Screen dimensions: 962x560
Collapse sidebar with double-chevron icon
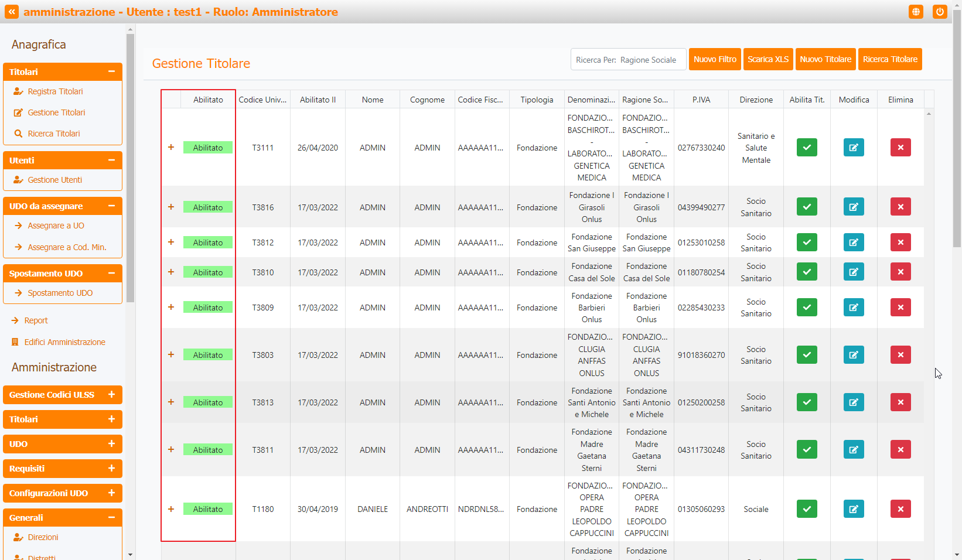point(12,12)
